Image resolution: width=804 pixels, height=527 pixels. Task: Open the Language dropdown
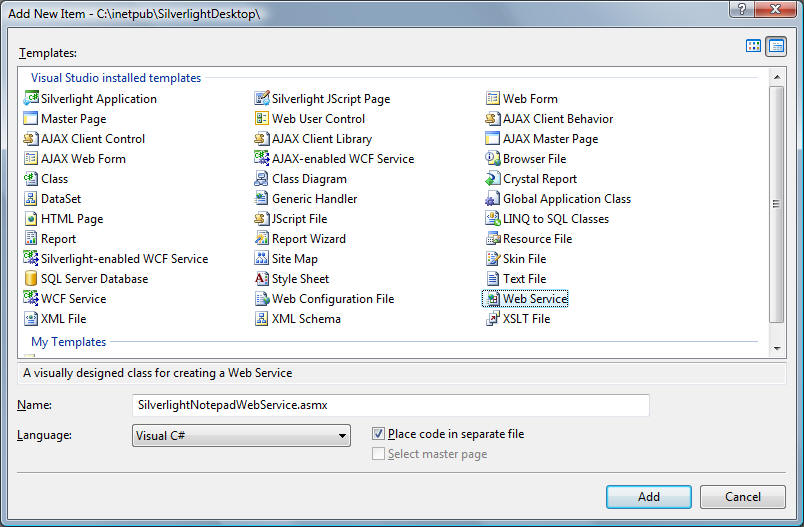pyautogui.click(x=241, y=435)
